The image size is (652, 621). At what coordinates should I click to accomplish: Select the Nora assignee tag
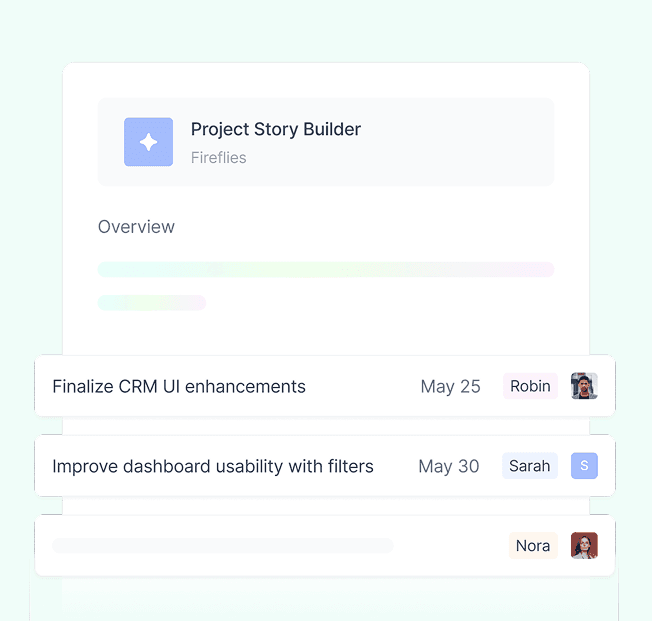(533, 545)
